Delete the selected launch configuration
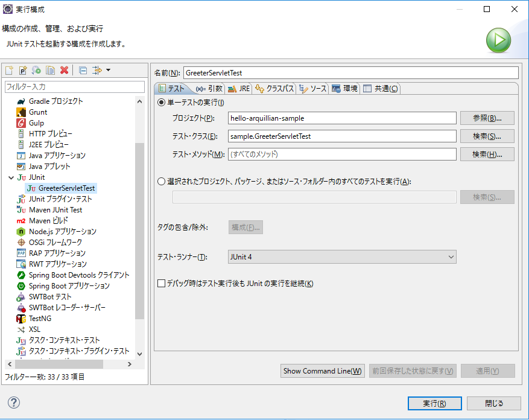529x420 pixels. [65, 71]
